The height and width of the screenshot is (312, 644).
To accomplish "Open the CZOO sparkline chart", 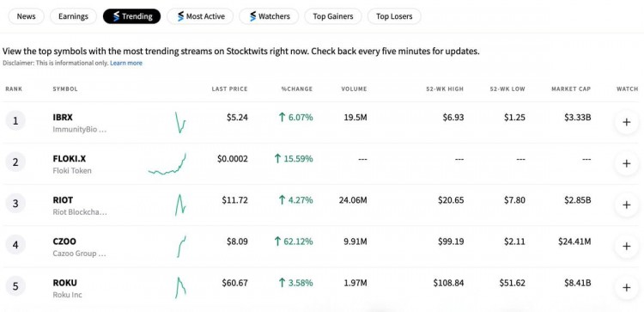I will tap(181, 247).
